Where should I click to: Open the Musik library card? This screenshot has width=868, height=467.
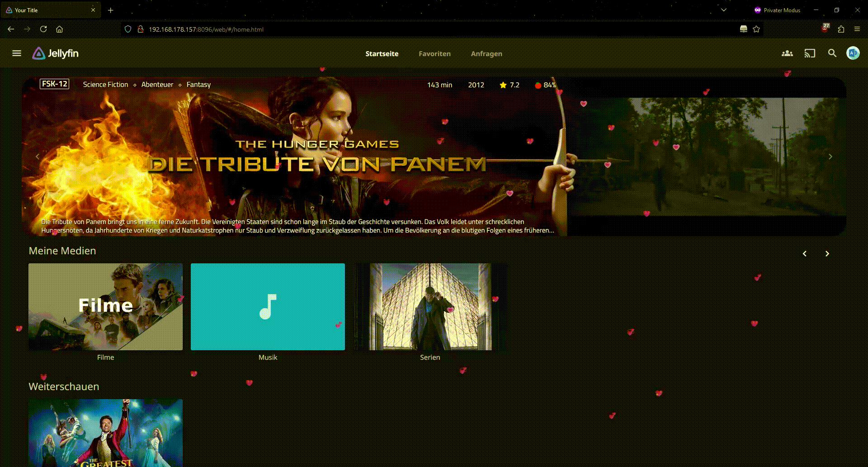pos(268,307)
